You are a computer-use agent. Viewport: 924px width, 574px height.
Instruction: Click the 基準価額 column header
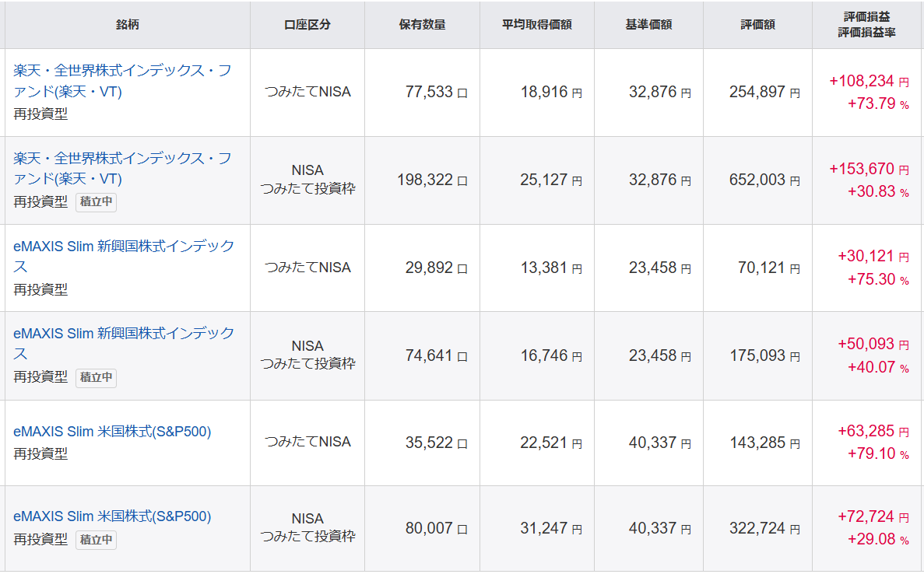(x=648, y=24)
